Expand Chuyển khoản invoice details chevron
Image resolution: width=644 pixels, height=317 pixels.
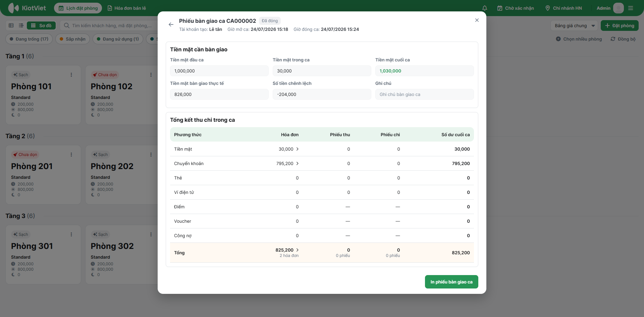click(x=298, y=163)
